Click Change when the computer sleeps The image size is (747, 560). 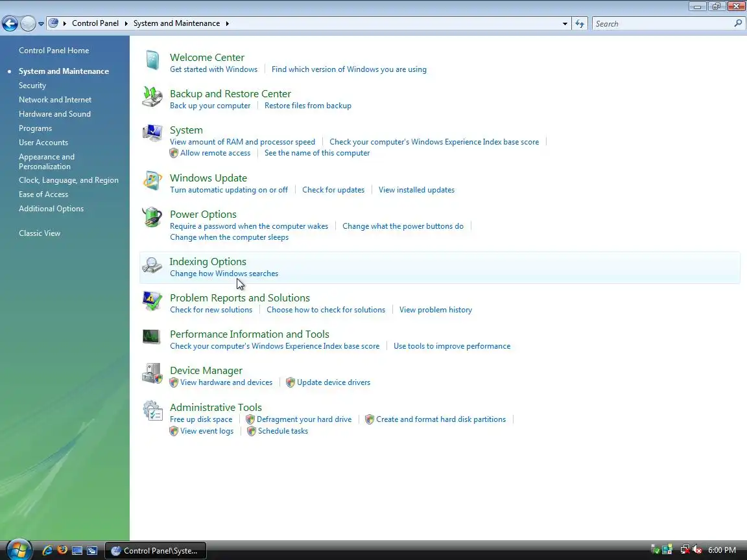pyautogui.click(x=229, y=238)
